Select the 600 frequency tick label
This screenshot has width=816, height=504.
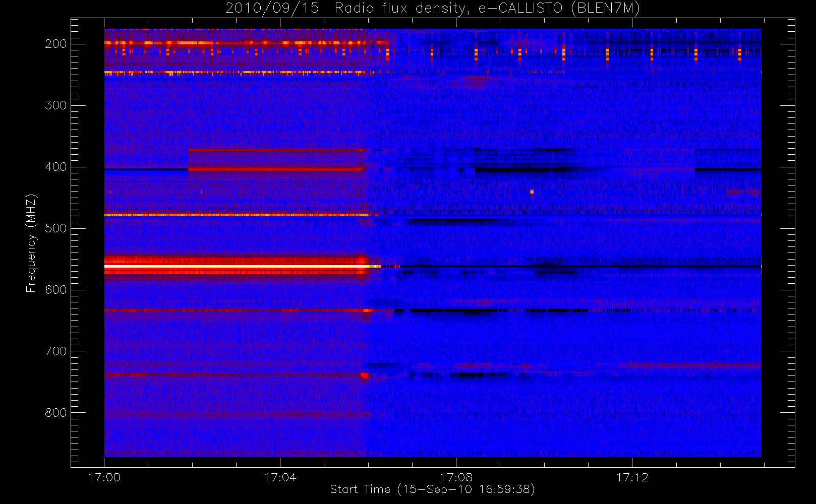pos(56,290)
